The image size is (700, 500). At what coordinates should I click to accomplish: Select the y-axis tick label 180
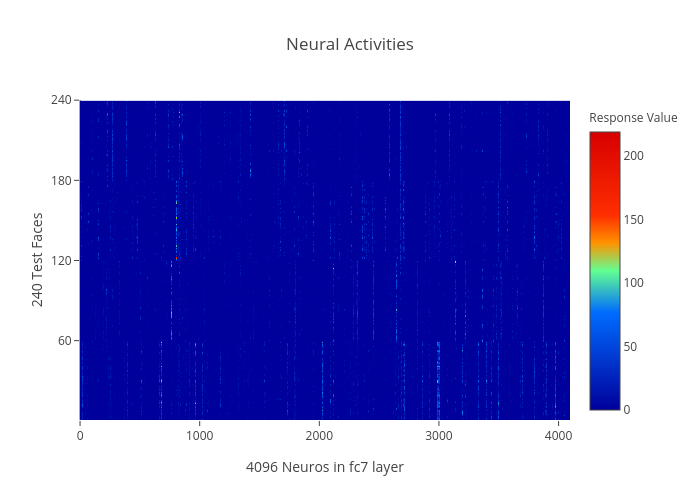pyautogui.click(x=61, y=180)
